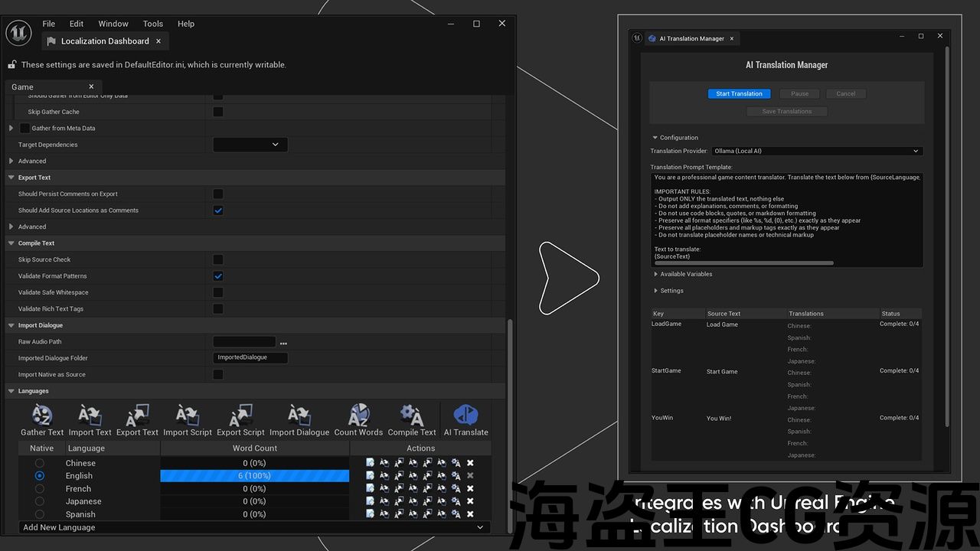Open the Import Script tool
This screenshot has height=551, width=980.
[188, 421]
